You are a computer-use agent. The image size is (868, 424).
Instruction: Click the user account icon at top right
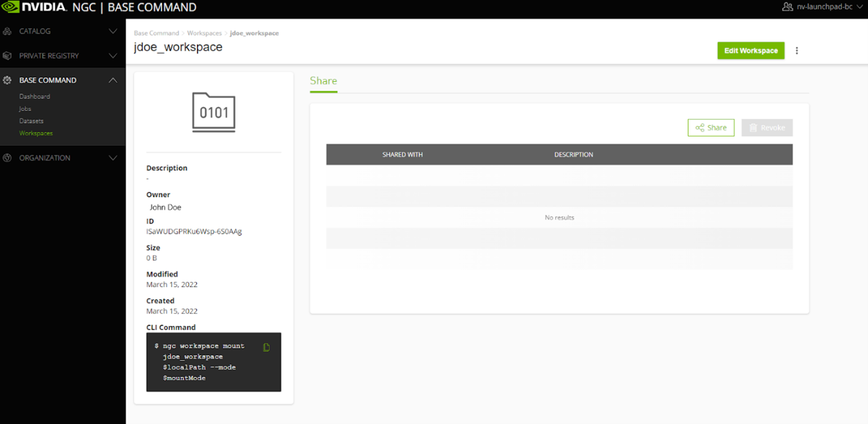tap(787, 7)
